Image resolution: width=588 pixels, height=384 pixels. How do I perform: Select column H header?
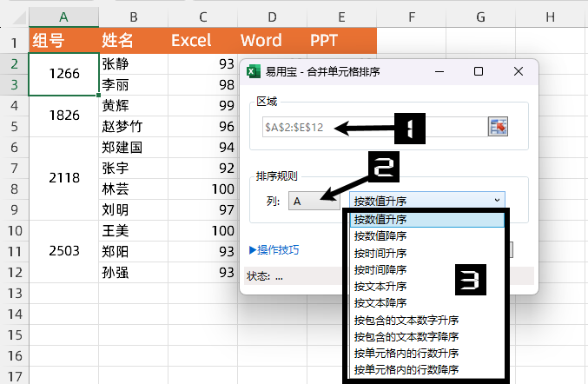[x=550, y=17]
